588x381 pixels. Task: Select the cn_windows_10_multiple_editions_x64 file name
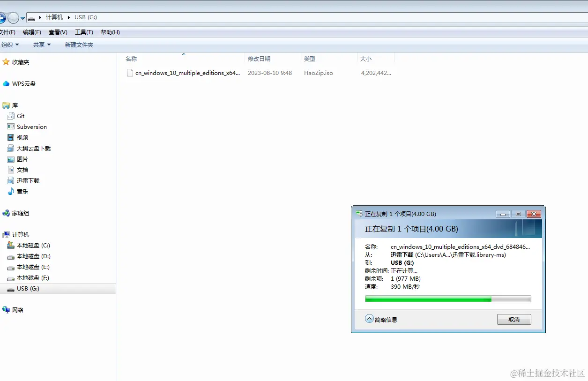[187, 73]
